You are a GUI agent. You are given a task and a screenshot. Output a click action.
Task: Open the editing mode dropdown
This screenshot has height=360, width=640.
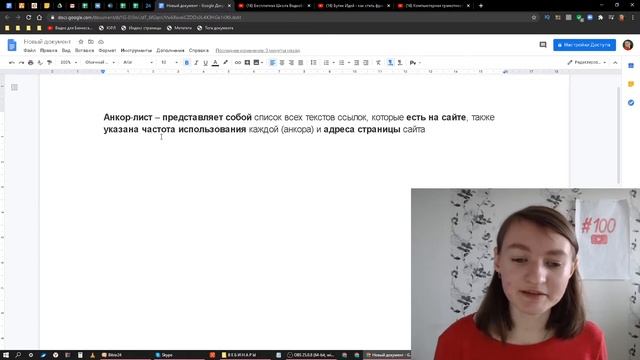point(587,62)
